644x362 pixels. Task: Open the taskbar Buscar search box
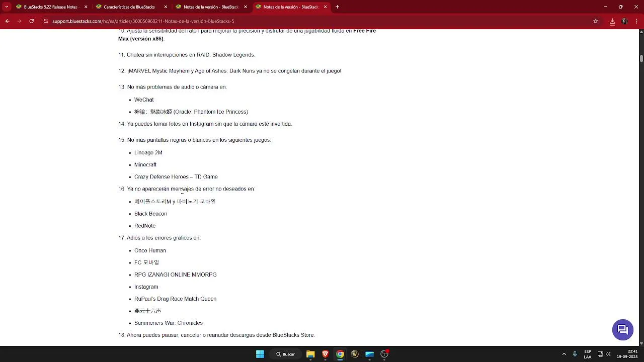[285, 354]
